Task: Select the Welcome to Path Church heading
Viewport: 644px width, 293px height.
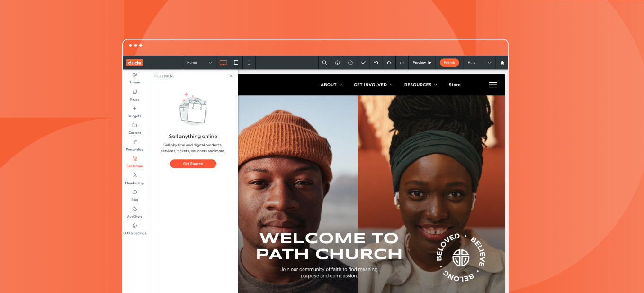Action: (x=329, y=246)
